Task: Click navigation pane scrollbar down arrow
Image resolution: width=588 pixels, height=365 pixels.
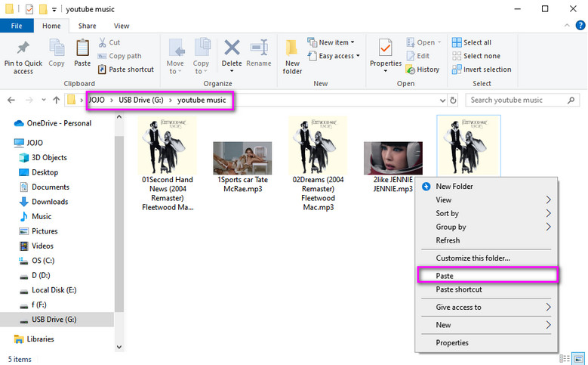Action: pyautogui.click(x=119, y=347)
